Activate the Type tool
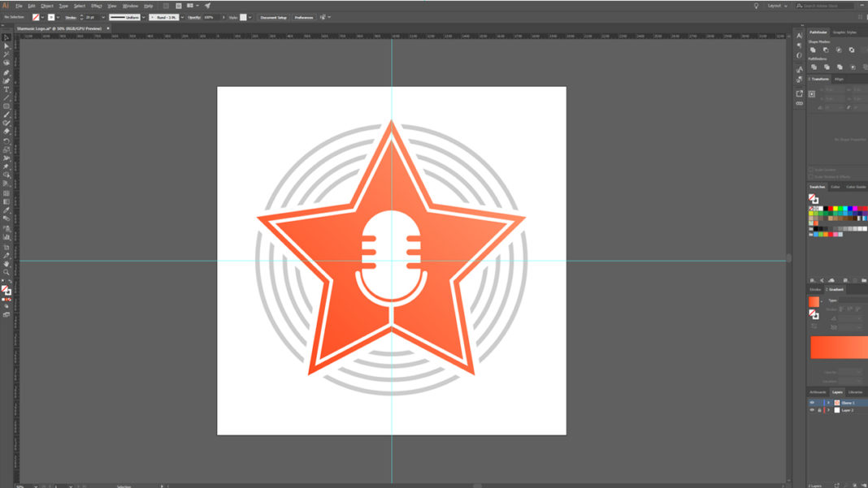The width and height of the screenshot is (868, 488). point(4,86)
